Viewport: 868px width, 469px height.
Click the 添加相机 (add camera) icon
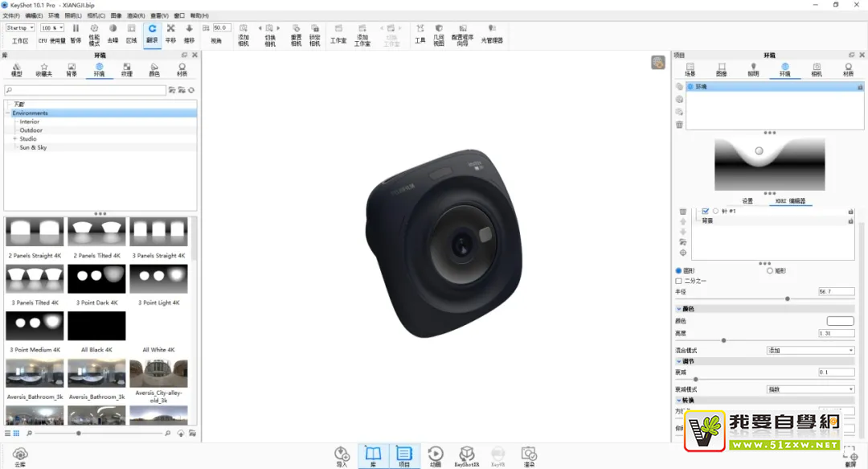244,33
